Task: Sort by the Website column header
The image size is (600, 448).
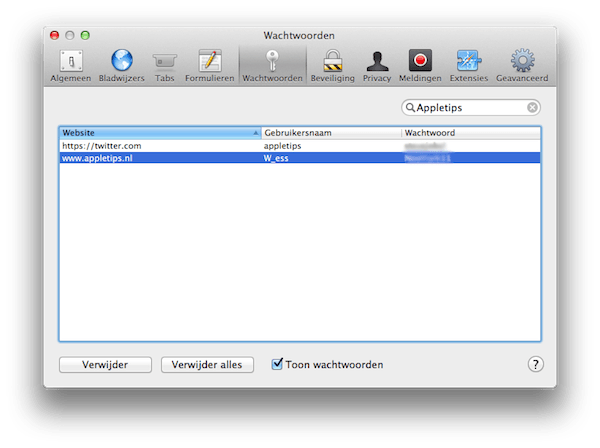Action: (160, 133)
